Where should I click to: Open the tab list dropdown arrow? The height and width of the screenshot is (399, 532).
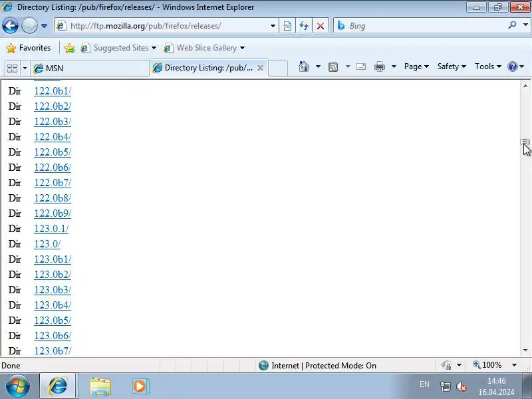25,68
